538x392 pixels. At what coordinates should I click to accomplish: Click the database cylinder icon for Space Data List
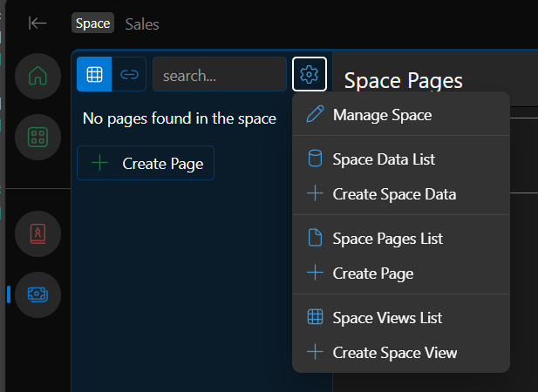(315, 159)
